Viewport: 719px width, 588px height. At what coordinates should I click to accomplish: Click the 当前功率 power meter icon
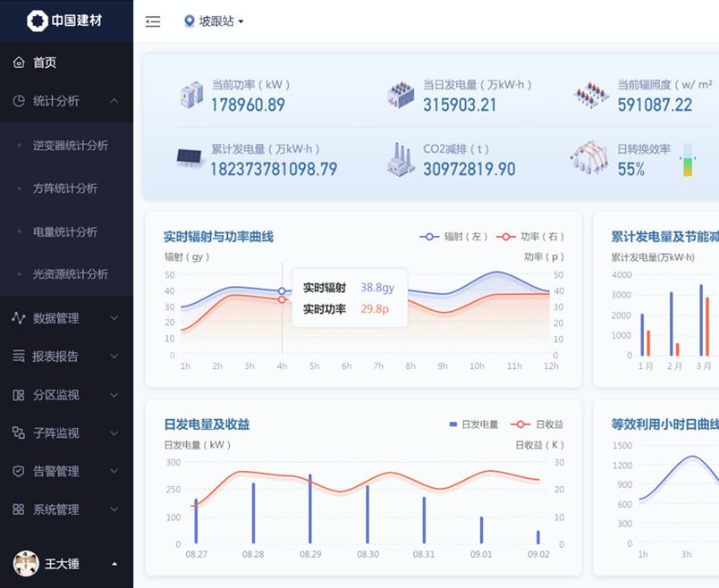[192, 95]
